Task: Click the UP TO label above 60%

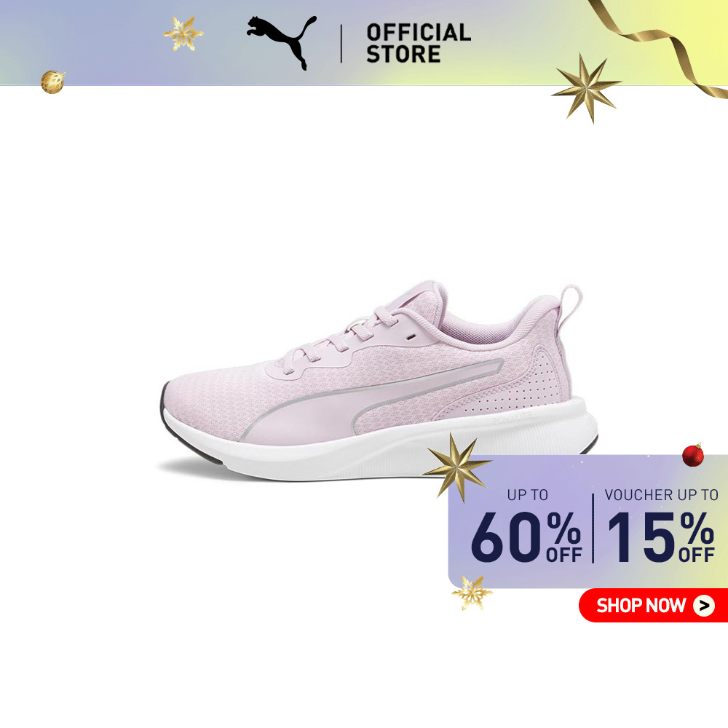Action: 527,495
